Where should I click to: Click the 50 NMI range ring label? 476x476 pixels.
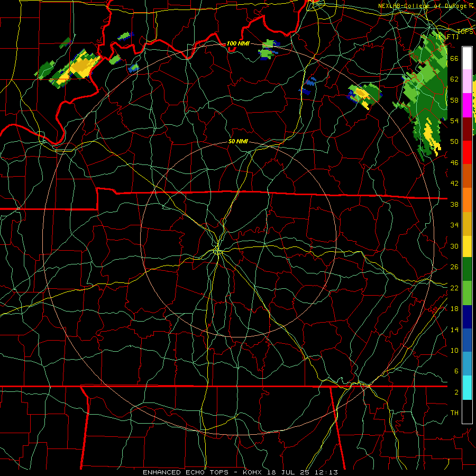tap(238, 141)
